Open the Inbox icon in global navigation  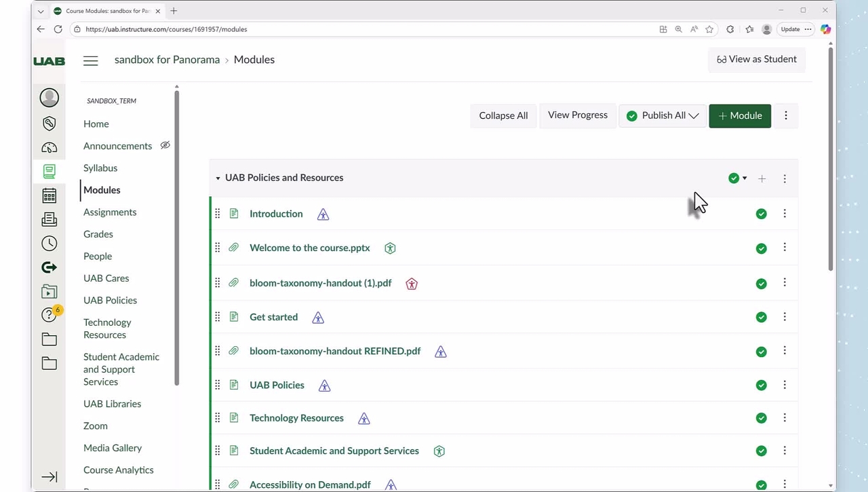(49, 219)
